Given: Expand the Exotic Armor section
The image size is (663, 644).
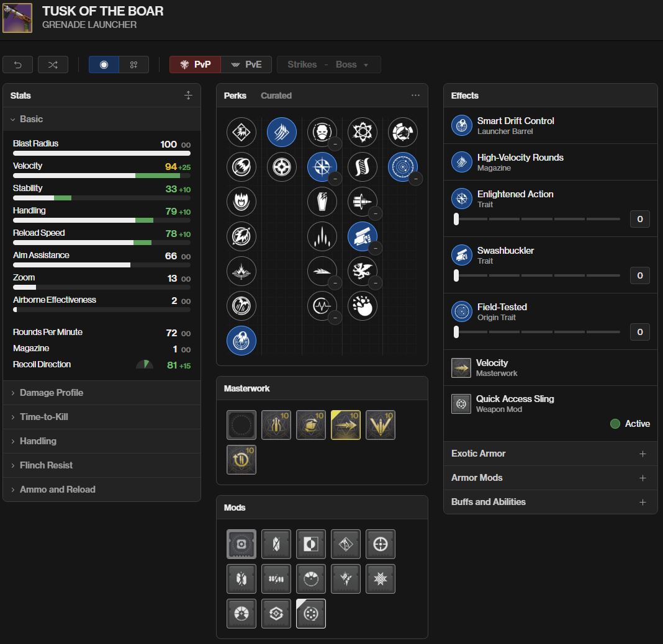Looking at the screenshot, I should coord(550,454).
